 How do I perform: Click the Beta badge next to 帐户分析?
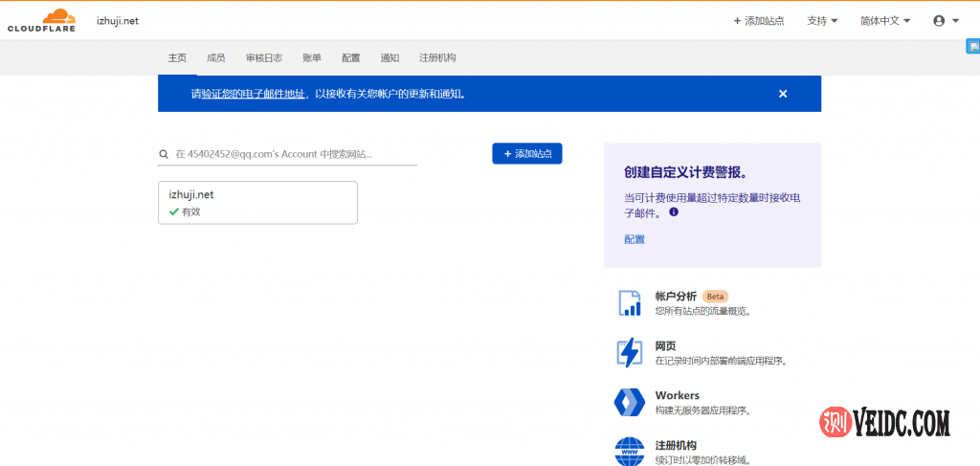click(716, 296)
